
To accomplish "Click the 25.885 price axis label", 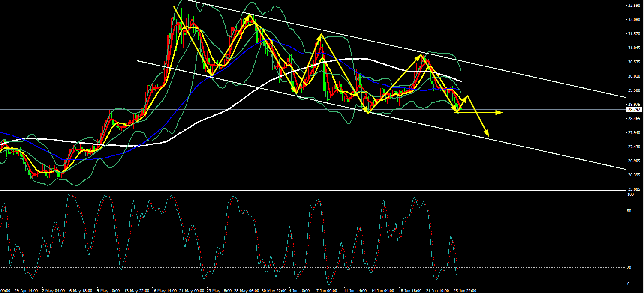I will coord(634,189).
